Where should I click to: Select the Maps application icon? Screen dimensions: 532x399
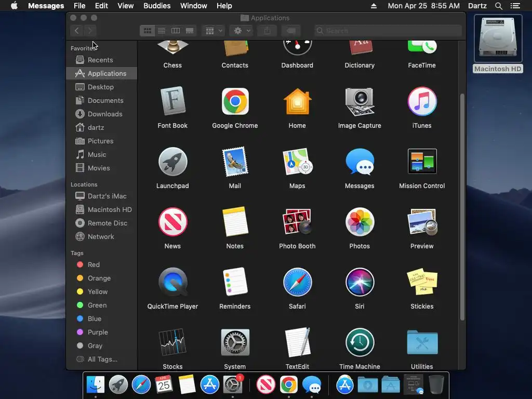point(297,162)
